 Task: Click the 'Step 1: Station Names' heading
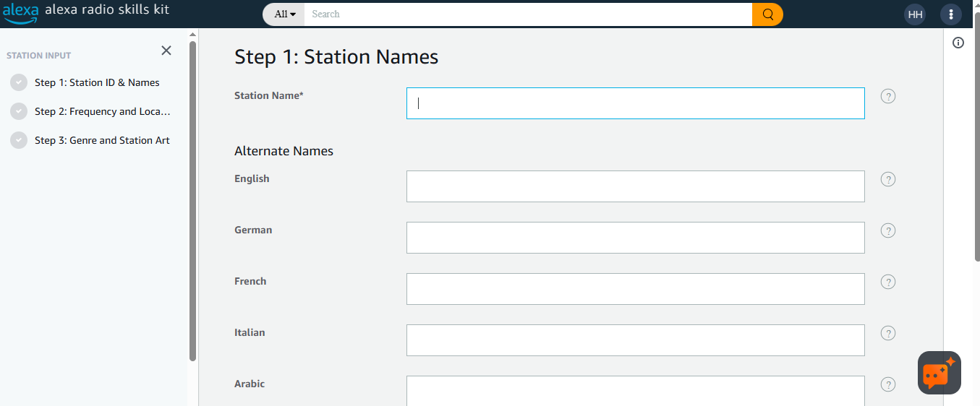pyautogui.click(x=336, y=57)
